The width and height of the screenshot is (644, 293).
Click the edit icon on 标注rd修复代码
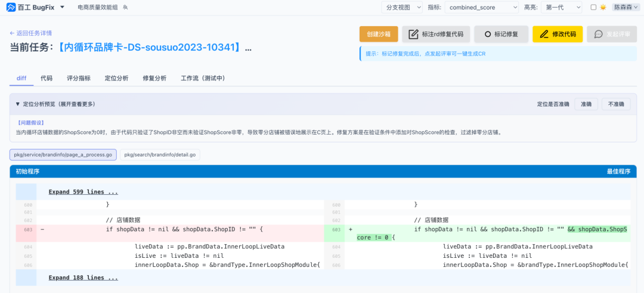coord(414,34)
